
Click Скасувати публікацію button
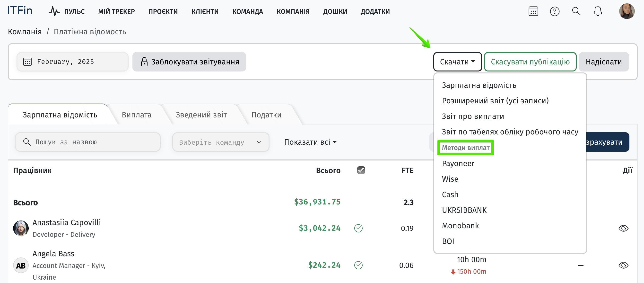[x=530, y=62]
